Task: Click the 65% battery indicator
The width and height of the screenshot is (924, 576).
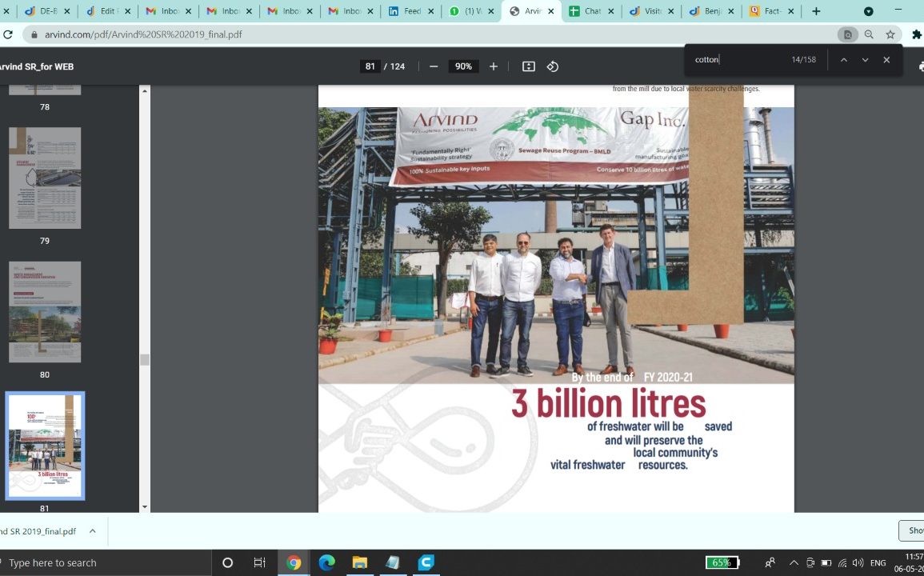Action: tap(723, 562)
